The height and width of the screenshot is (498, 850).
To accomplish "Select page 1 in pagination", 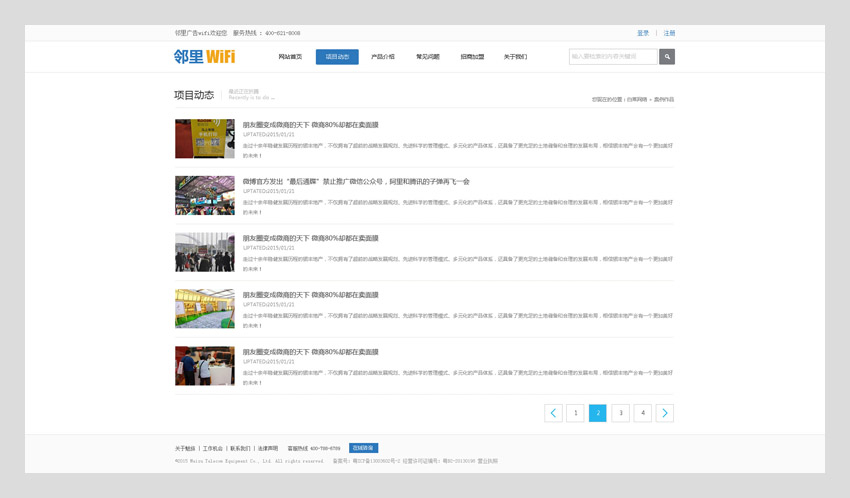I will [575, 413].
